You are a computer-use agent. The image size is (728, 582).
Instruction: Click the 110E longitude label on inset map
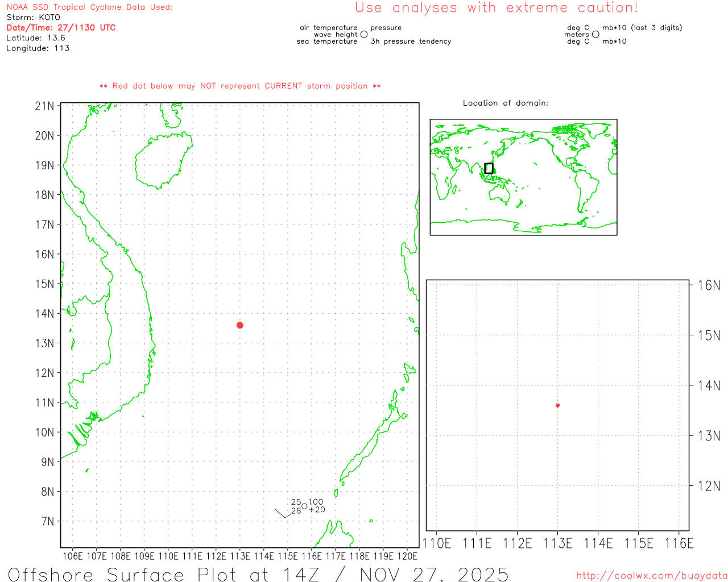click(436, 543)
